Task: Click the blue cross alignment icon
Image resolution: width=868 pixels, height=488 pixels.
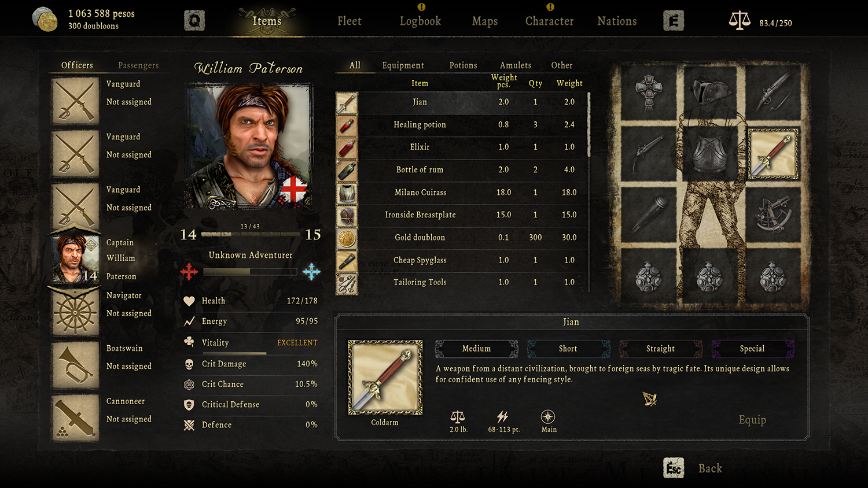Action: (311, 271)
